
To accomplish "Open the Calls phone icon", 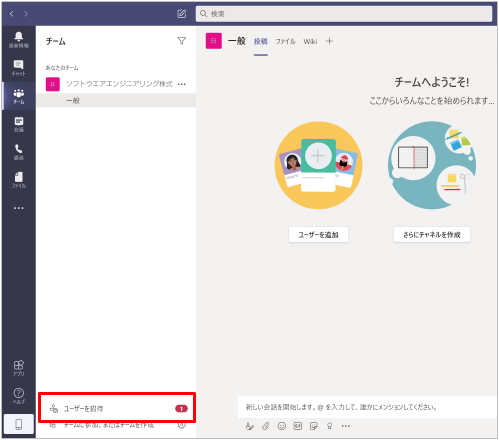I will click(19, 152).
